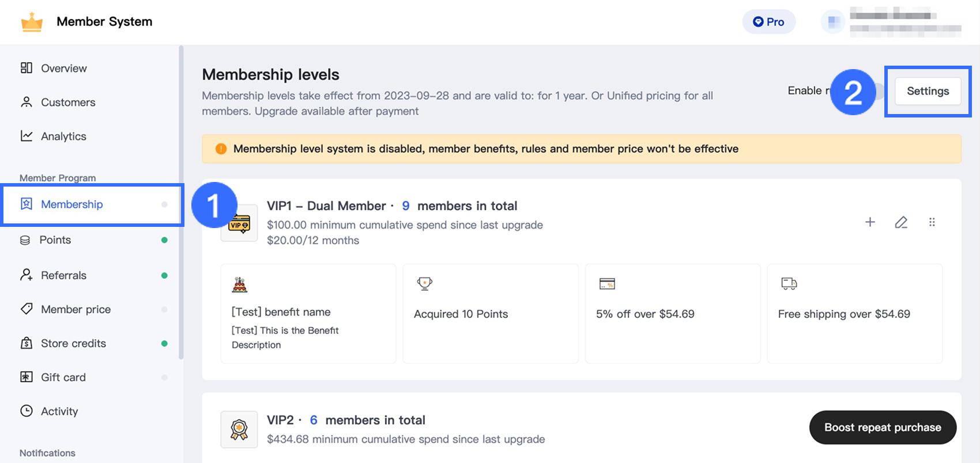The height and width of the screenshot is (463, 980).
Task: Click the trophy points benefit icon
Action: (424, 283)
